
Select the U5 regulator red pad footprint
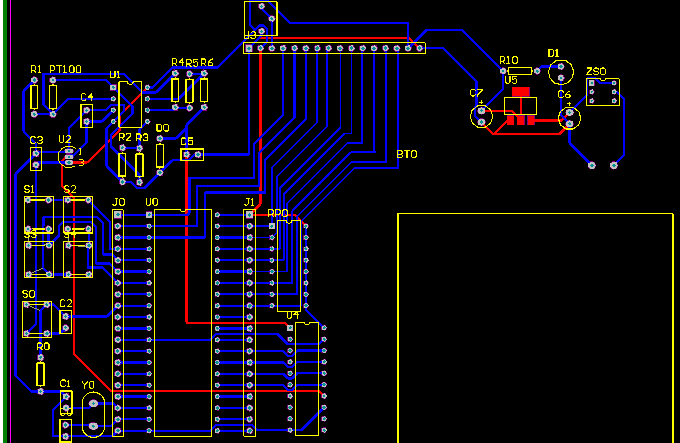click(x=520, y=106)
